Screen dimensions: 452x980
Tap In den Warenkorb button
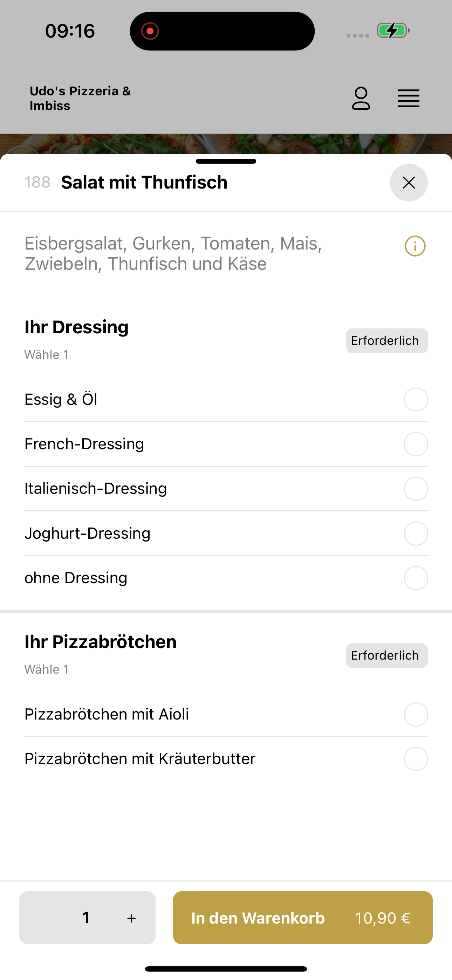(302, 918)
